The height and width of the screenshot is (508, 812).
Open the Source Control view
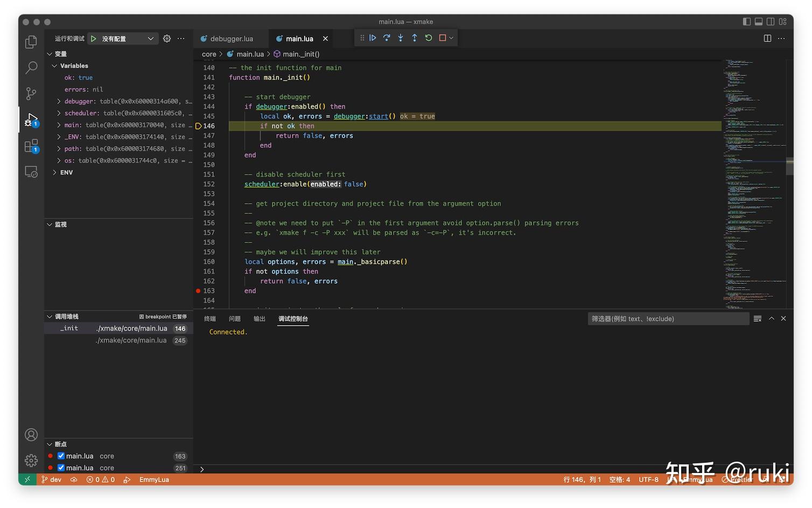[31, 94]
